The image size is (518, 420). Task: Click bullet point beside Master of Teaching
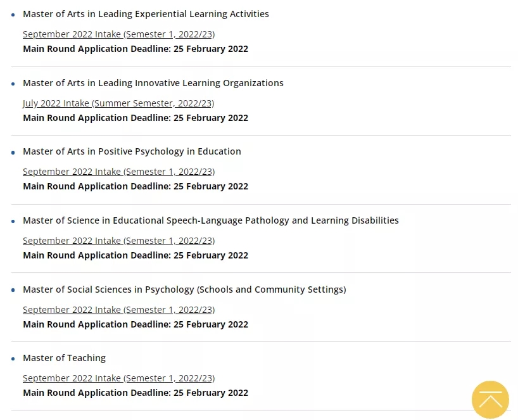coord(13,359)
